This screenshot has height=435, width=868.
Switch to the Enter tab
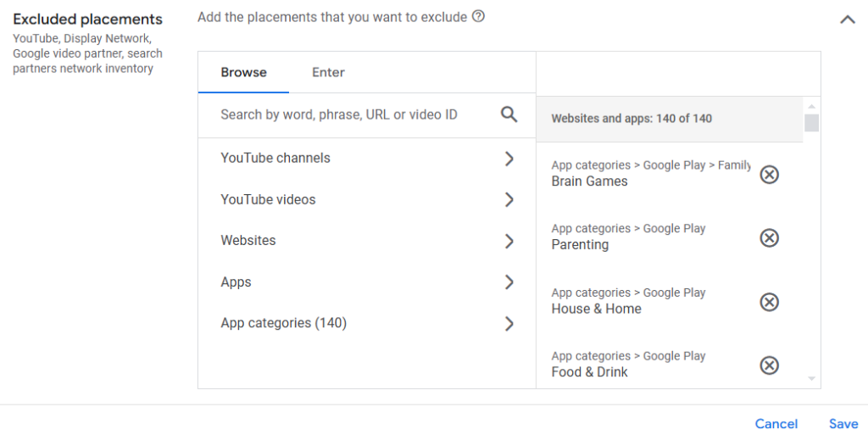coord(328,73)
